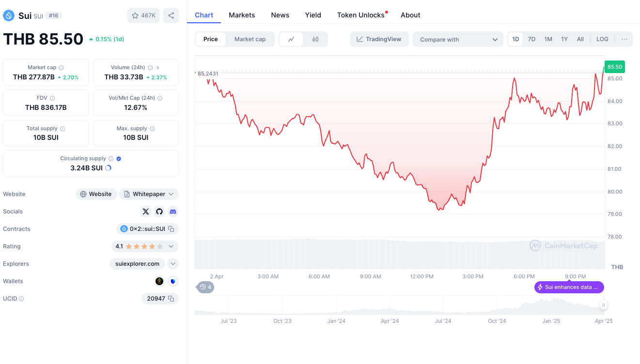640x364 pixels.
Task: Click the 3.24B SUI circulating supply value
Action: (86, 168)
